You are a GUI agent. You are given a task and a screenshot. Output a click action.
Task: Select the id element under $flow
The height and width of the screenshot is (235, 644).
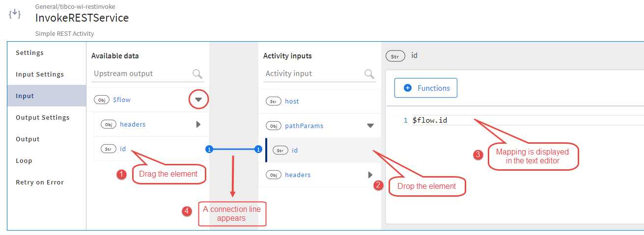click(x=123, y=149)
